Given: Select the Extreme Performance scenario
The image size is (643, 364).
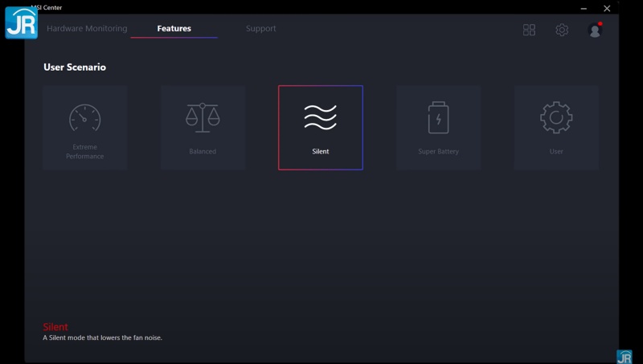Looking at the screenshot, I should (x=84, y=128).
